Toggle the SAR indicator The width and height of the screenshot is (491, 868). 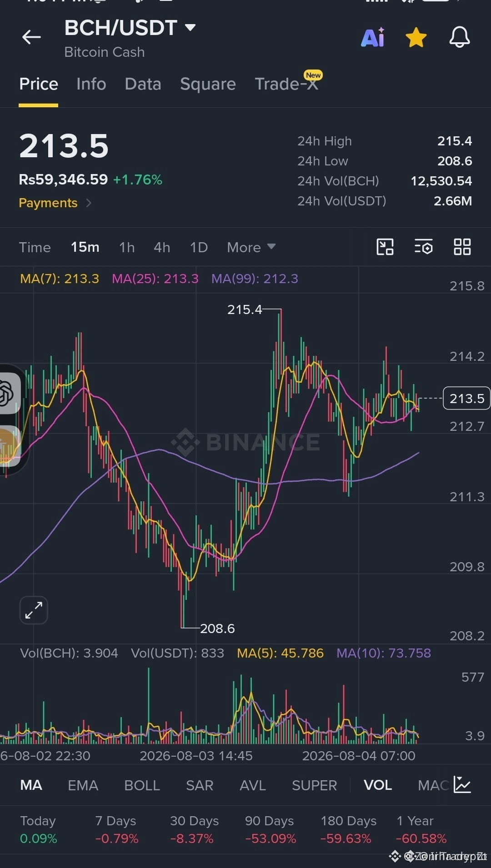coord(200,785)
